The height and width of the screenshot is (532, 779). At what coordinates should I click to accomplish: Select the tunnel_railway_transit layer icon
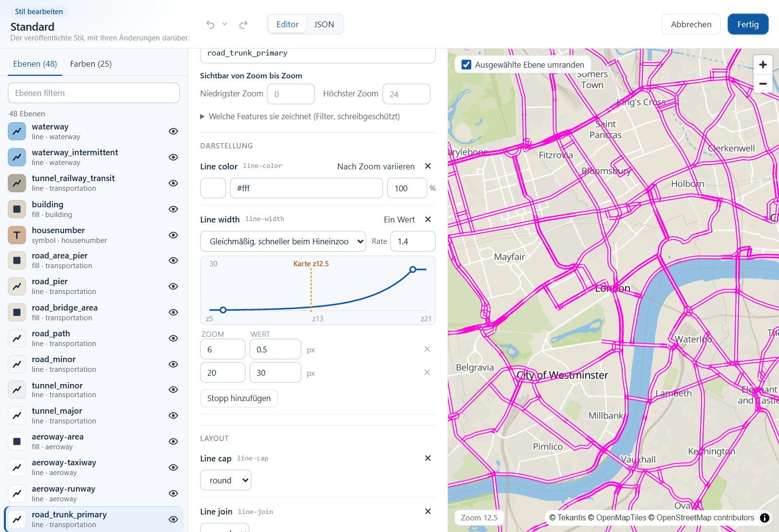(x=17, y=183)
